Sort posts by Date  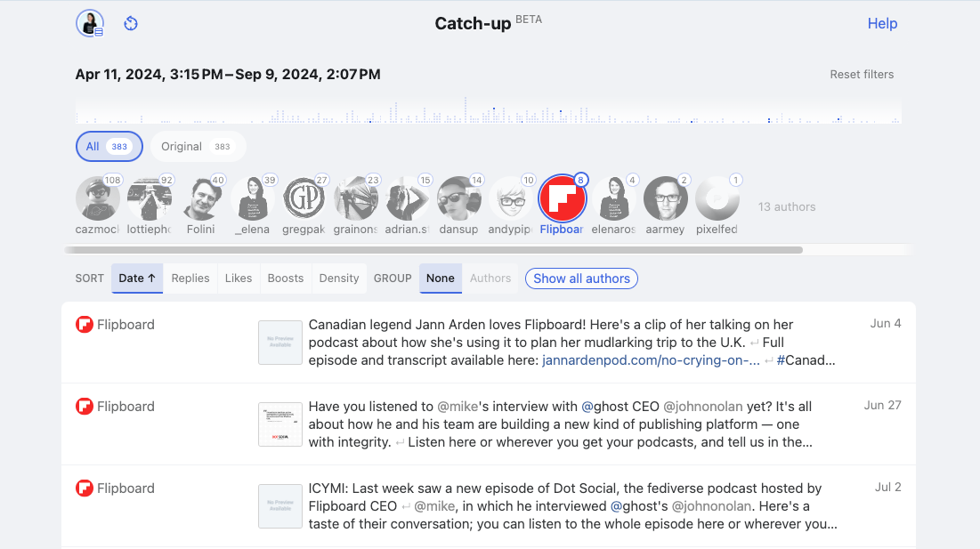[137, 279]
